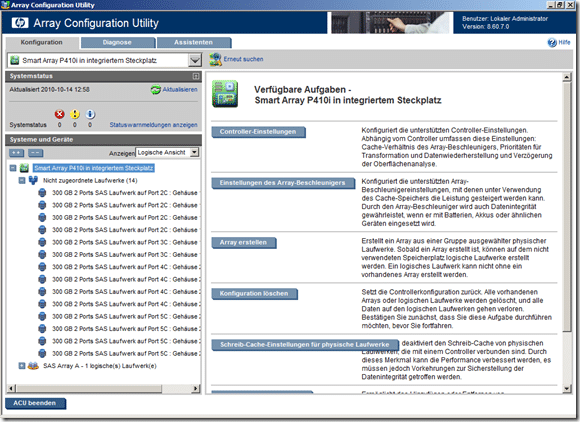
Task: Click the tree panel horizontal scrollbar
Action: click(x=104, y=388)
